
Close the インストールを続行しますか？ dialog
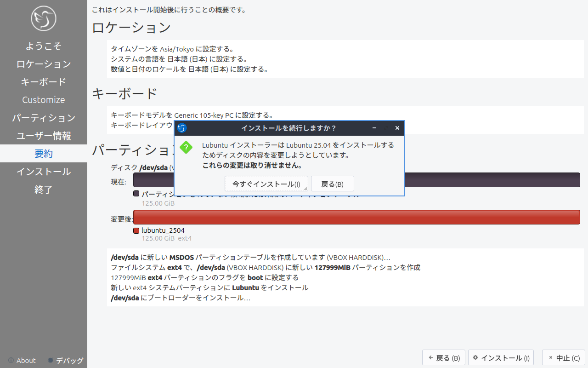coord(397,128)
